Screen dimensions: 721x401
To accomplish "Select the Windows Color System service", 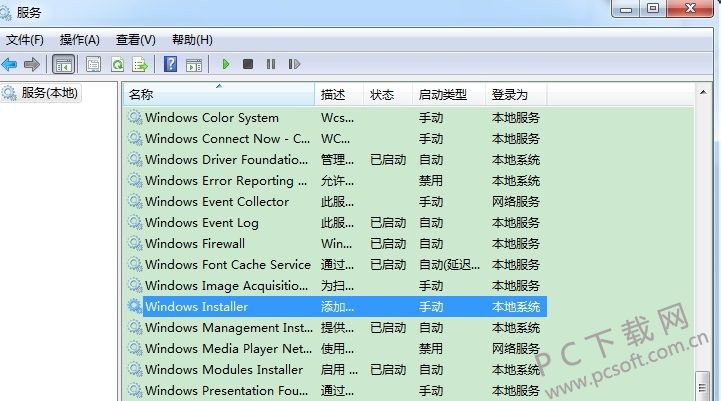I will pyautogui.click(x=338, y=118).
